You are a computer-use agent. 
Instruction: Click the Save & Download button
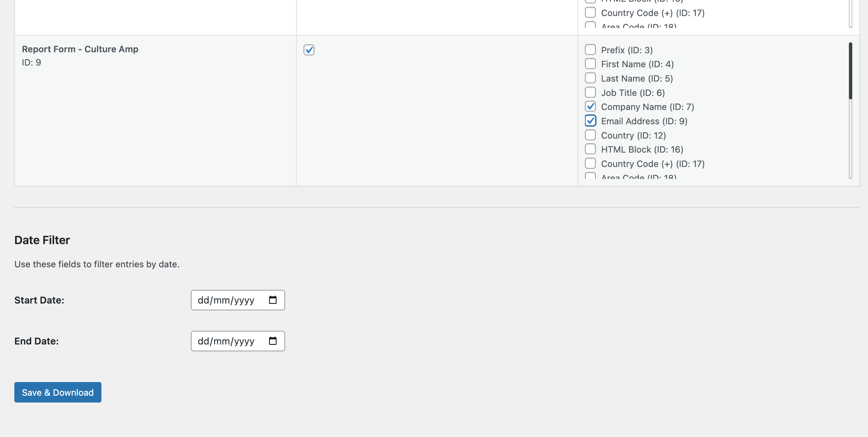pyautogui.click(x=58, y=392)
